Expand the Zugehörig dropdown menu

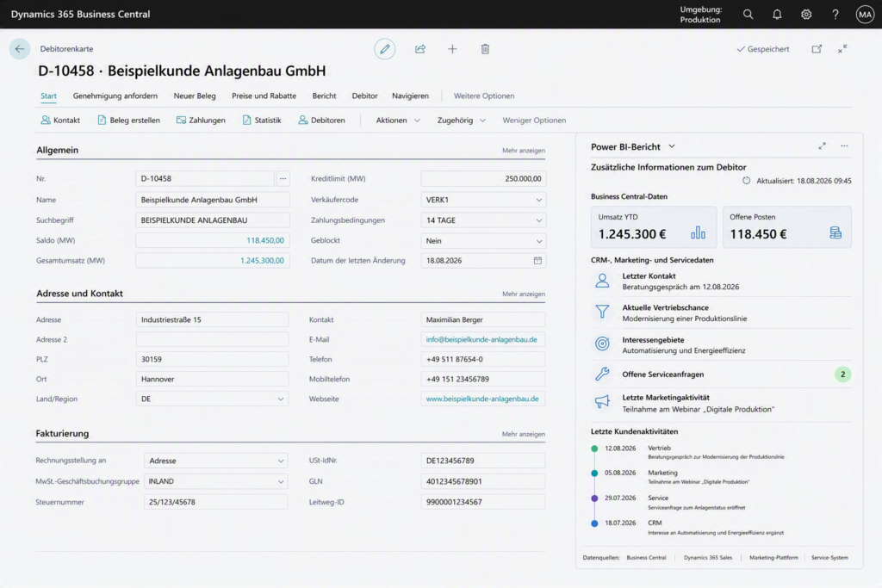point(462,120)
